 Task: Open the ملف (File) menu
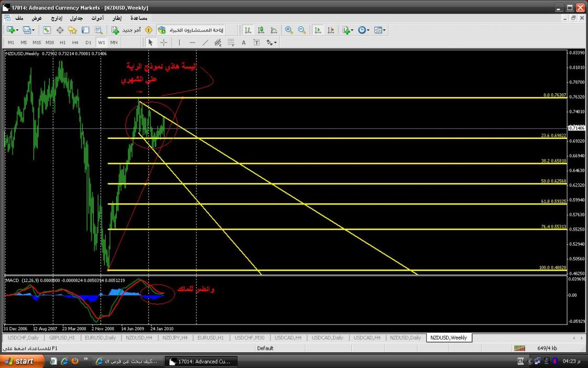[19, 18]
